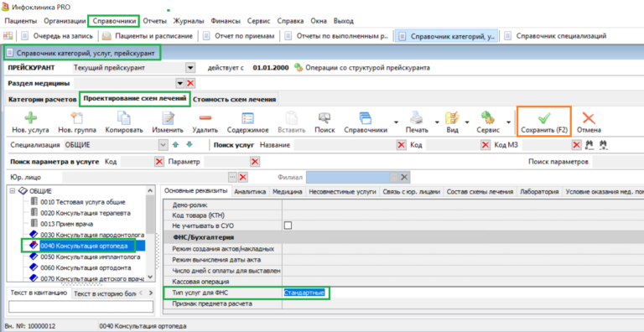Click the Печать printer icon
The image size is (644, 332).
pos(417,118)
